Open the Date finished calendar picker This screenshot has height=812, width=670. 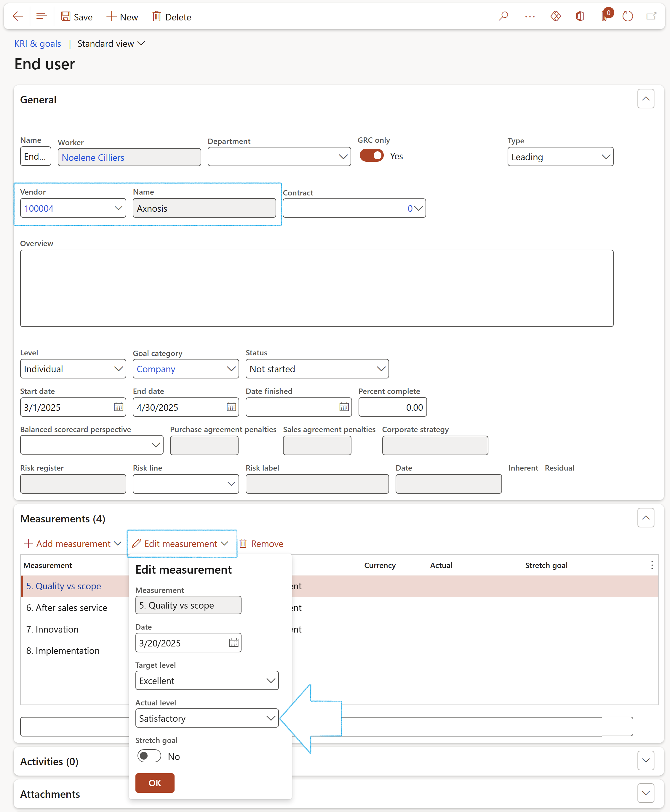[344, 407]
